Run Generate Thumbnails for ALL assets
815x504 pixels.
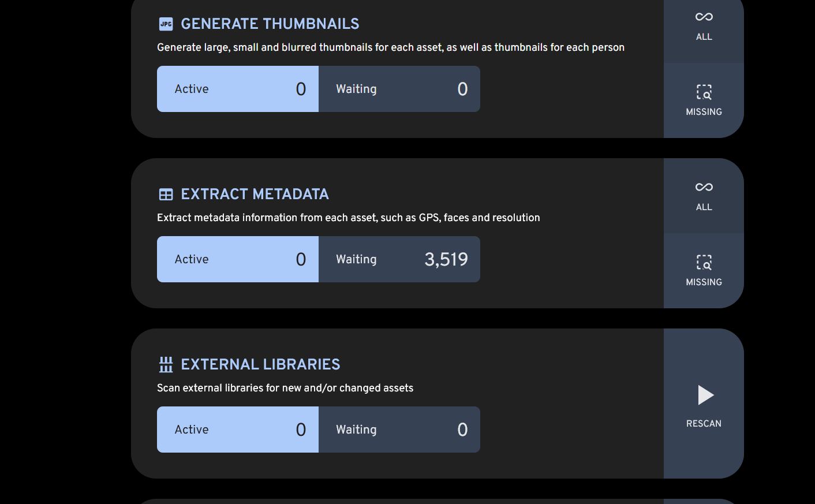(704, 26)
